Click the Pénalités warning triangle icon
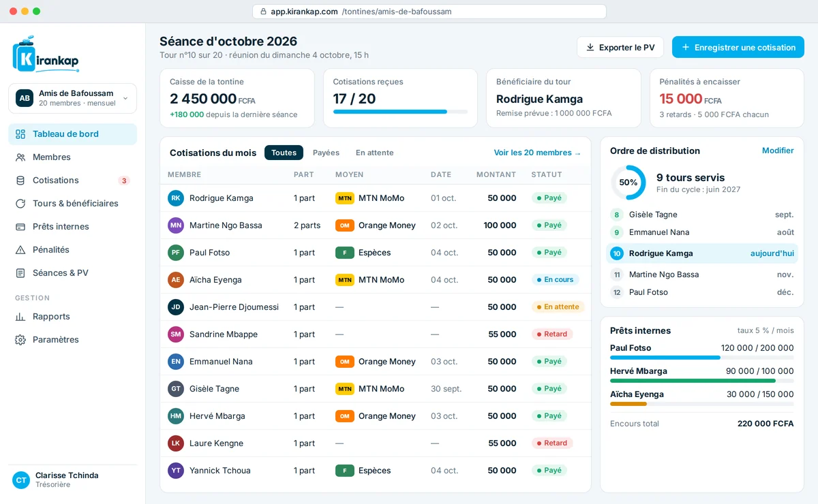 (20, 250)
